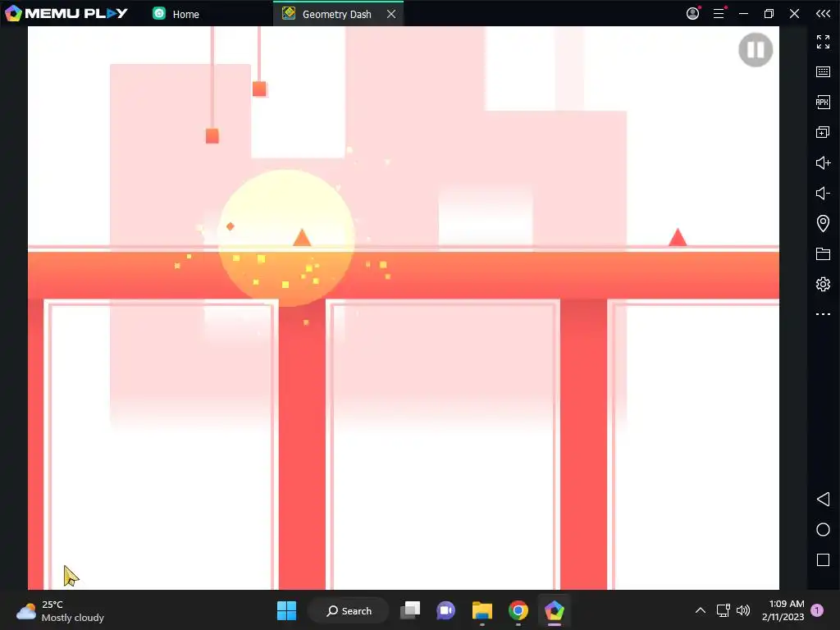
Task: Select the Geometry Dash tab
Action: point(336,14)
